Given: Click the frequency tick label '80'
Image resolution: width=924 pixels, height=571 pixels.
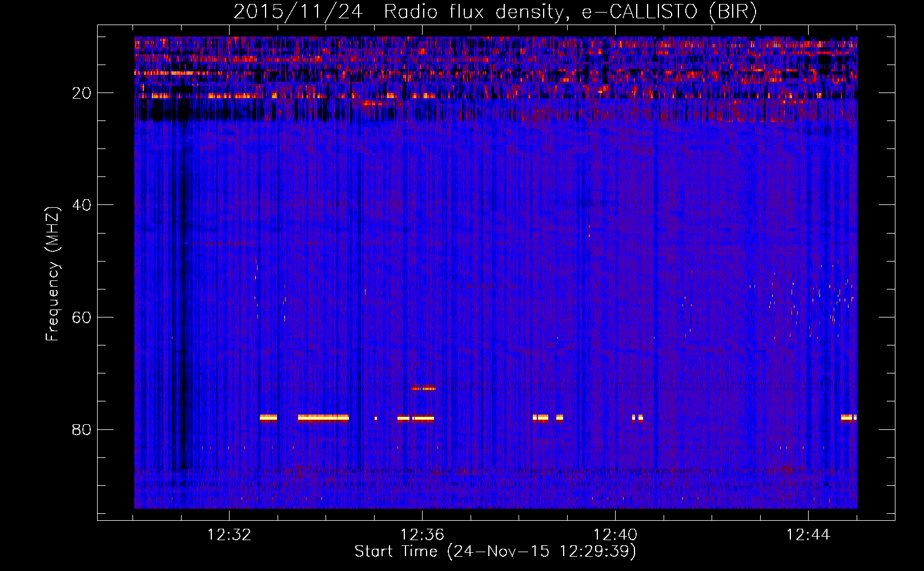Looking at the screenshot, I should (x=82, y=429).
